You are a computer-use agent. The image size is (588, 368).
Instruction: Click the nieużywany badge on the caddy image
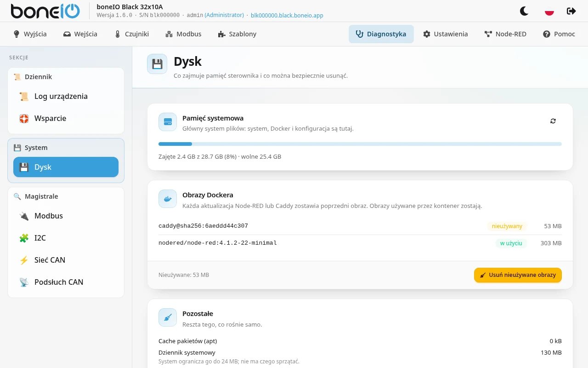pos(507,226)
